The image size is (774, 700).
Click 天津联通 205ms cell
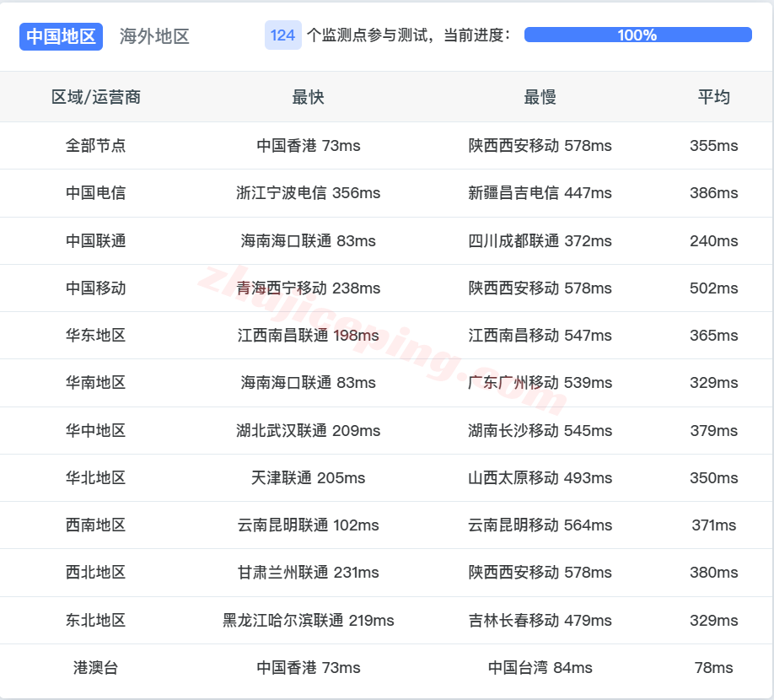[x=309, y=478]
